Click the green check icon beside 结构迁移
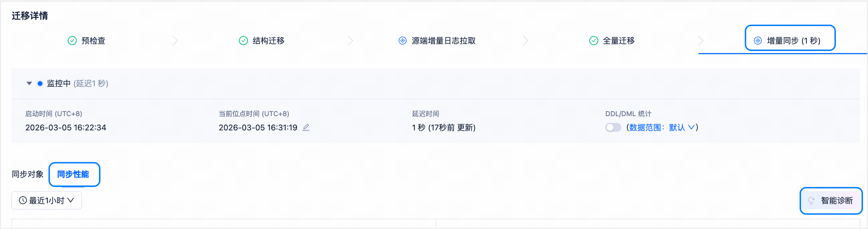The width and height of the screenshot is (868, 229). (x=243, y=40)
